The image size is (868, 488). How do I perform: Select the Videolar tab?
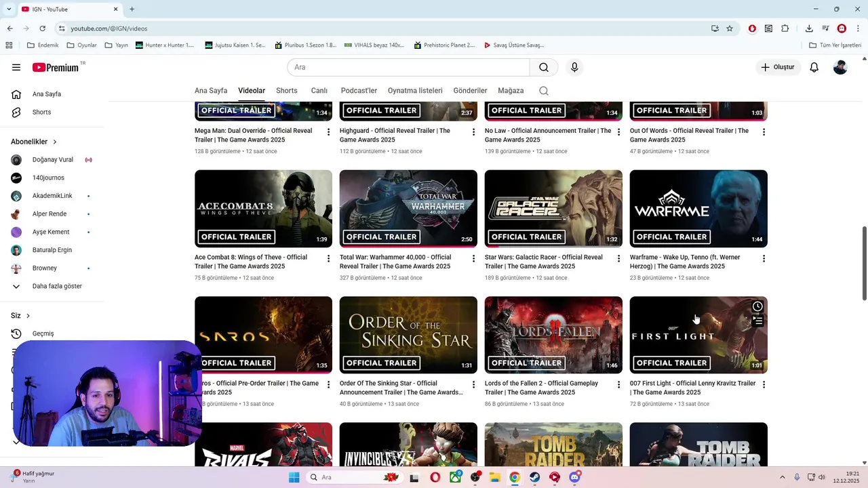pyautogui.click(x=252, y=91)
